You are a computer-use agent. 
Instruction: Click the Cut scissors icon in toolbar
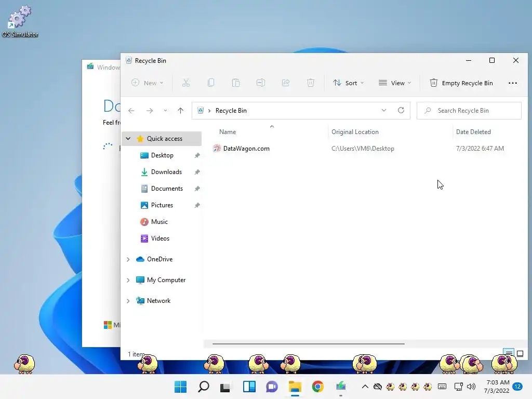click(x=185, y=83)
